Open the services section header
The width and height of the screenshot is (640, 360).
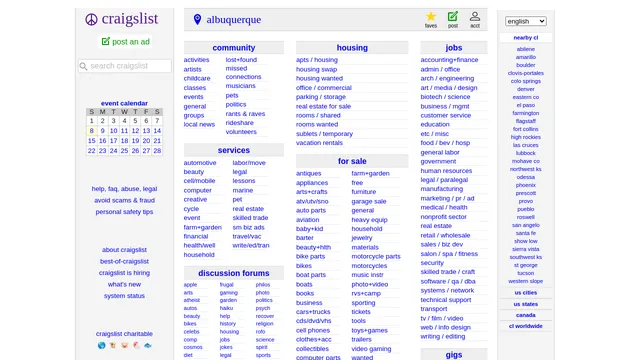(x=233, y=150)
